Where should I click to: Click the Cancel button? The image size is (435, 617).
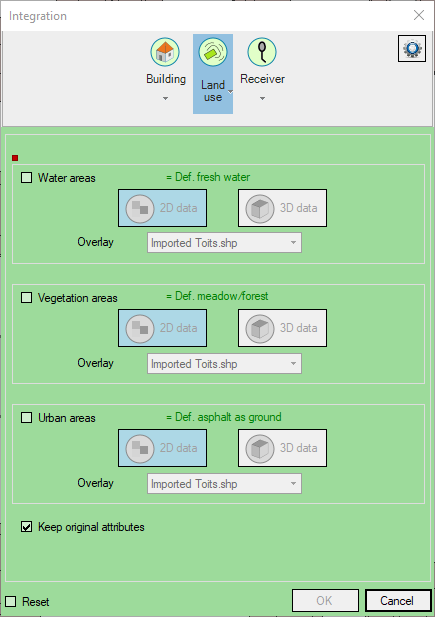398,601
